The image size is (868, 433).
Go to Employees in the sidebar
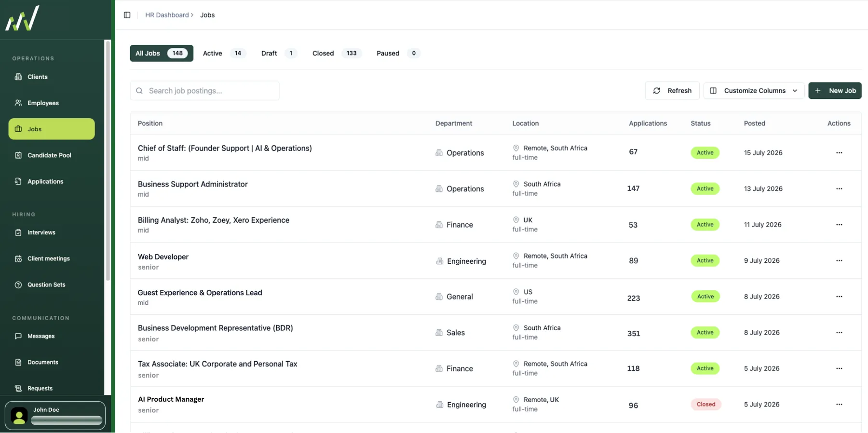pyautogui.click(x=52, y=103)
